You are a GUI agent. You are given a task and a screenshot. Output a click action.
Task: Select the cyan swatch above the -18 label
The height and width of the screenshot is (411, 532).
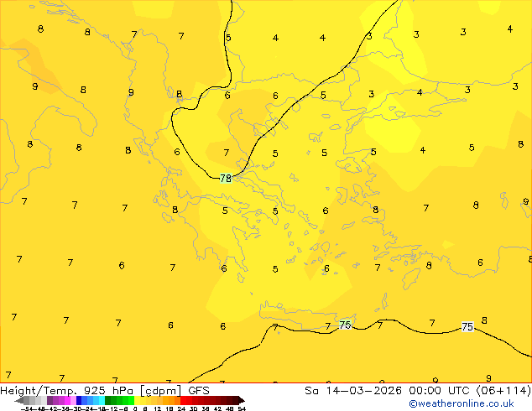point(102,401)
